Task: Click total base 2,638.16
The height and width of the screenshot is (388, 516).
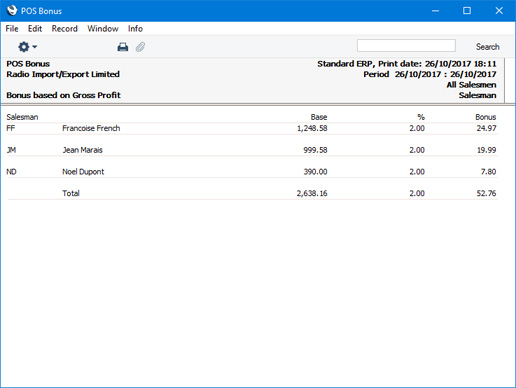Action: pyautogui.click(x=312, y=193)
